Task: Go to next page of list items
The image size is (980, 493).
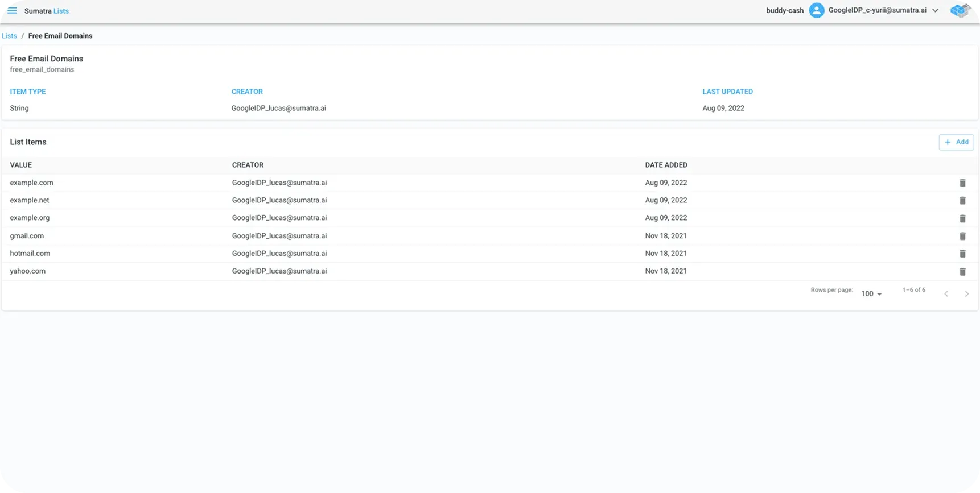Action: click(966, 294)
